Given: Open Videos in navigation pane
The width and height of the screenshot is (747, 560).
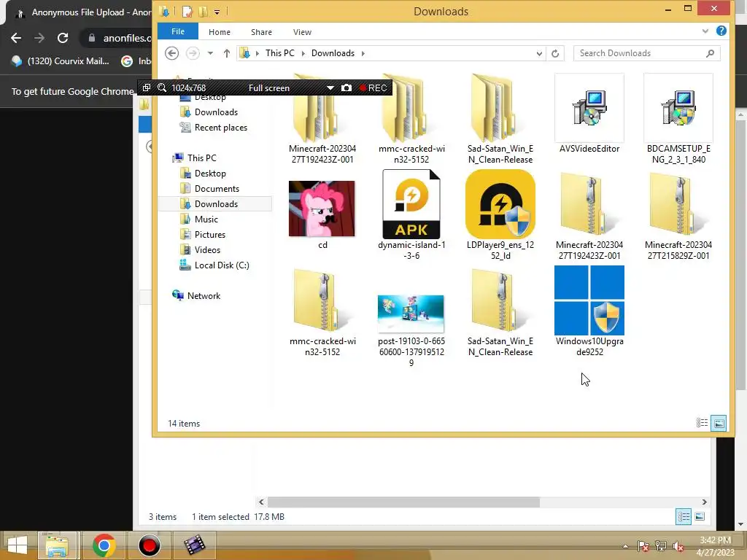Looking at the screenshot, I should 206,249.
